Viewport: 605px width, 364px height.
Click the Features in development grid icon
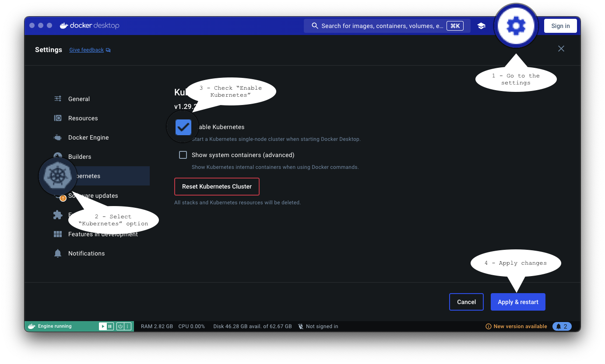58,234
